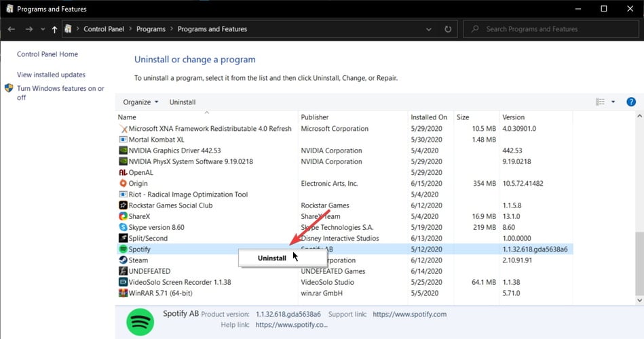Click the NVIDIA Graphics Driver icon
Viewport: 644px width, 339px height.
[x=123, y=151]
